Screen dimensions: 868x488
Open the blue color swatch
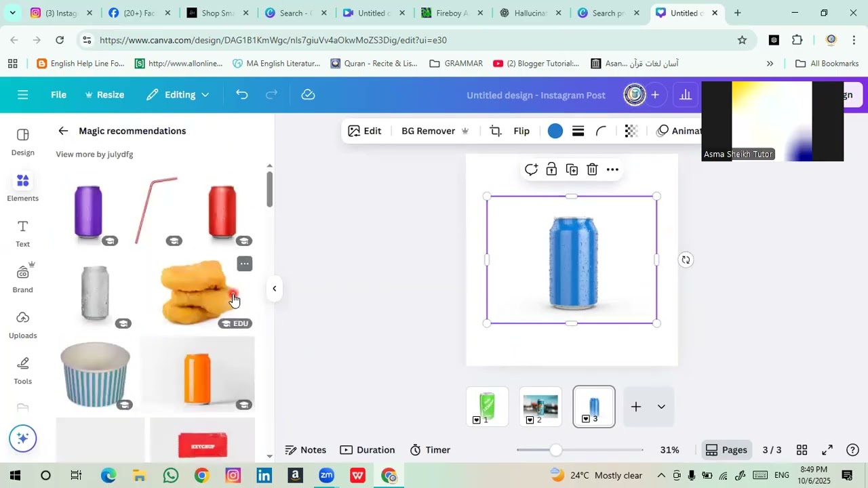(555, 131)
